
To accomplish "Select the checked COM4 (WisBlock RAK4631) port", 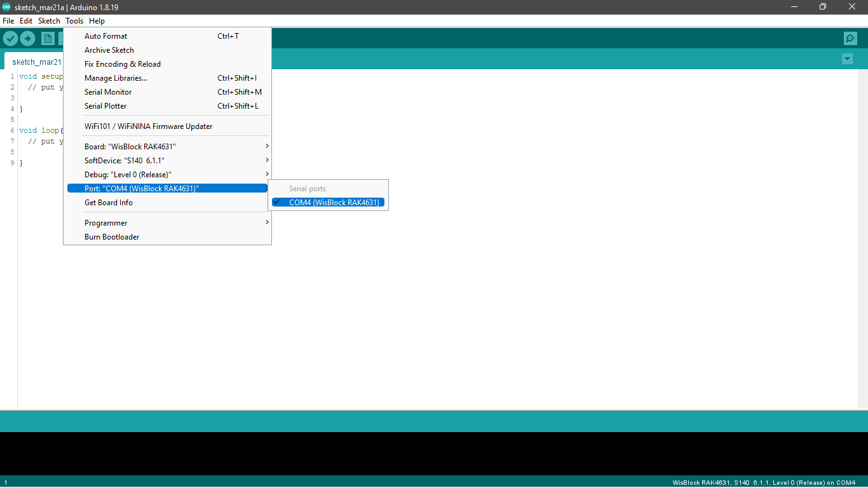I will click(x=328, y=203).
